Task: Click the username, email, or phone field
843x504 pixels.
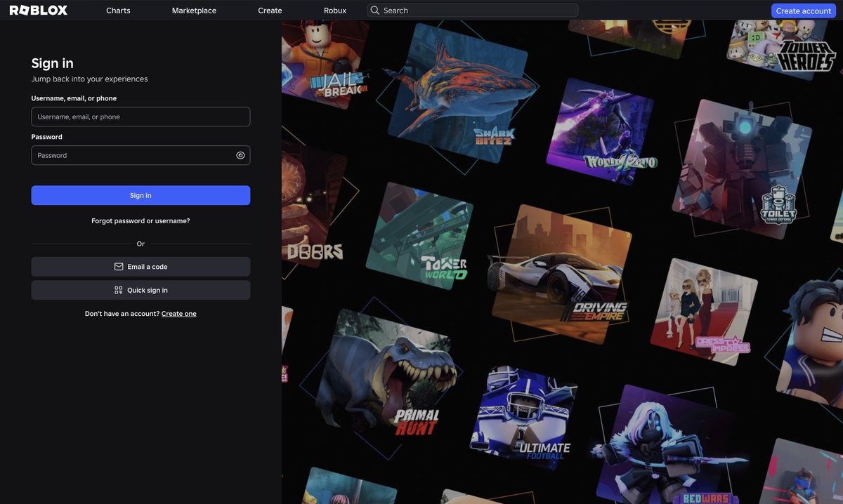Action: click(140, 117)
